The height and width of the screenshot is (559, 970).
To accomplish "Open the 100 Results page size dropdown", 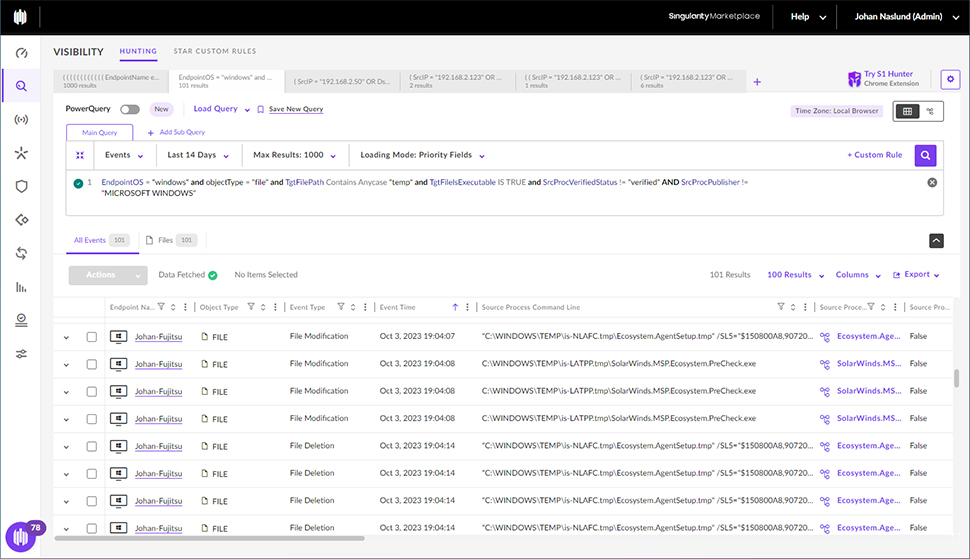I will point(796,275).
